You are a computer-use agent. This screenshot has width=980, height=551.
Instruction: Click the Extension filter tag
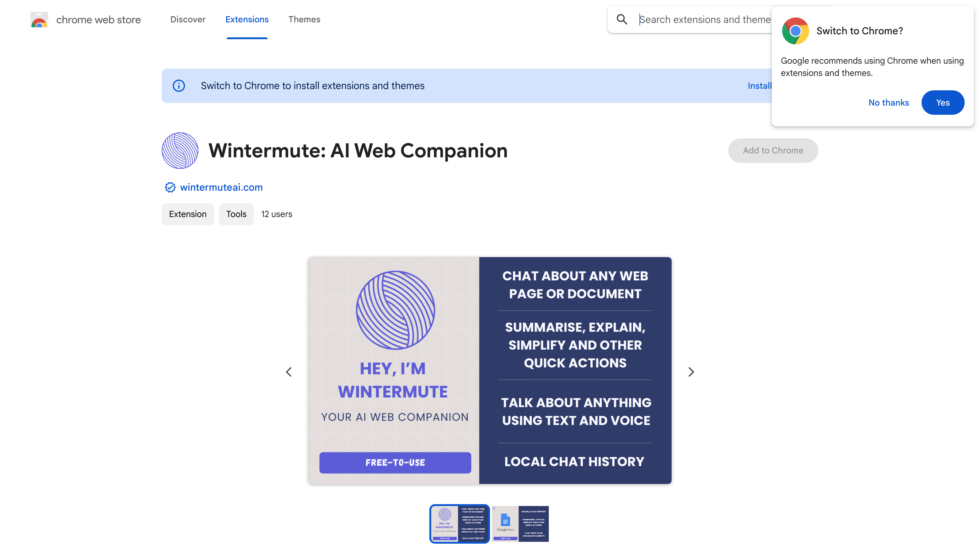click(x=188, y=214)
